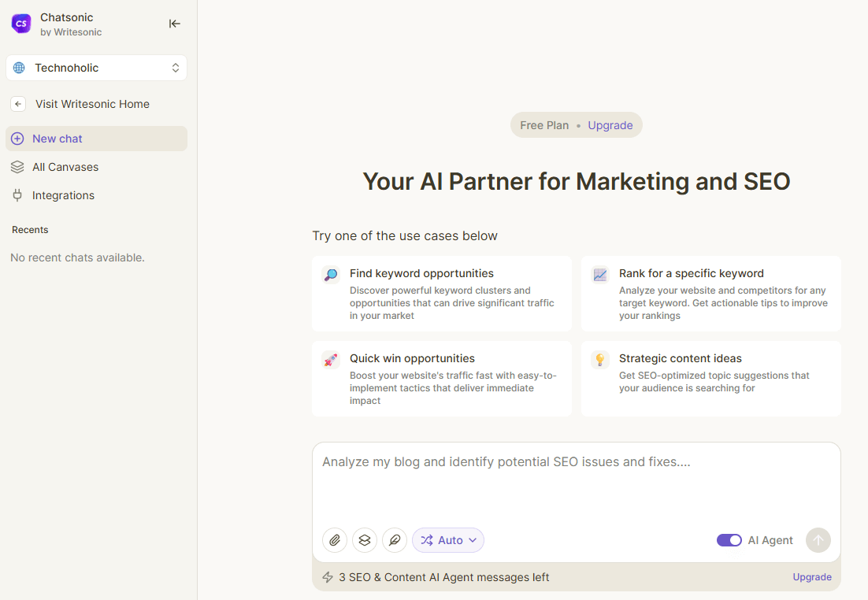Viewport: 868px width, 600px height.
Task: Go to Visit Writesonic Home
Action: click(x=92, y=104)
